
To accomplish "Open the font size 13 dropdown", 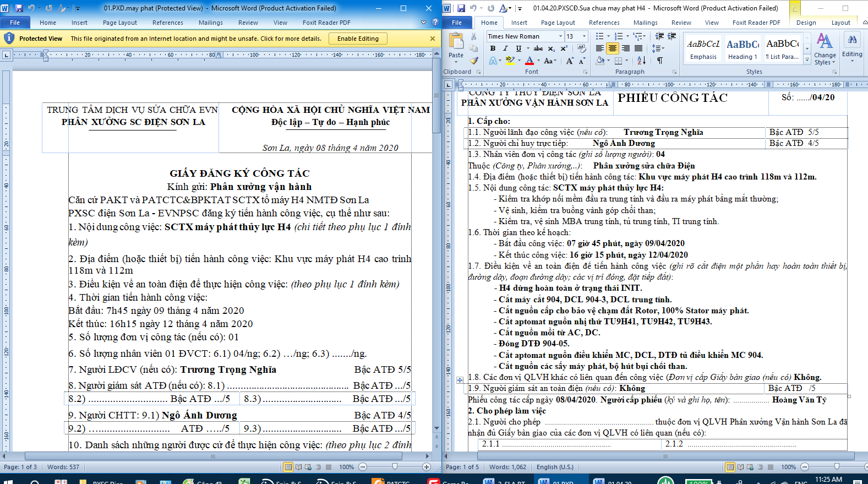I will (x=585, y=36).
